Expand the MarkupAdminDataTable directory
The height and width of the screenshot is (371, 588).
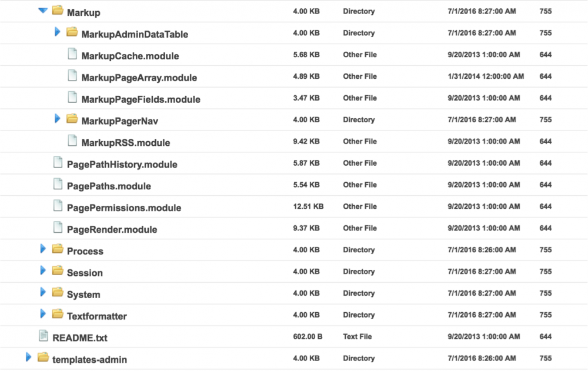tap(58, 32)
